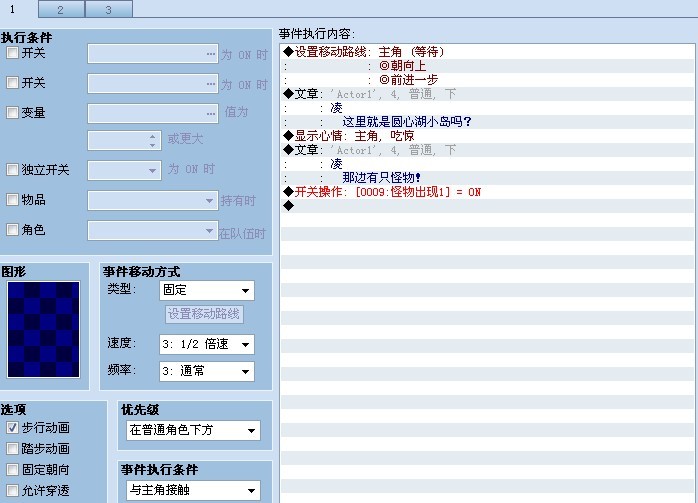This screenshot has height=503, width=698.
Task: Select the second 文章 'Actor1' command line
Action: point(487,150)
